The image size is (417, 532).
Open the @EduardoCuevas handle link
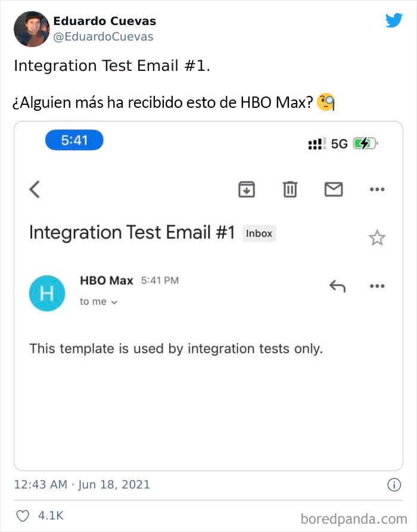click(103, 37)
